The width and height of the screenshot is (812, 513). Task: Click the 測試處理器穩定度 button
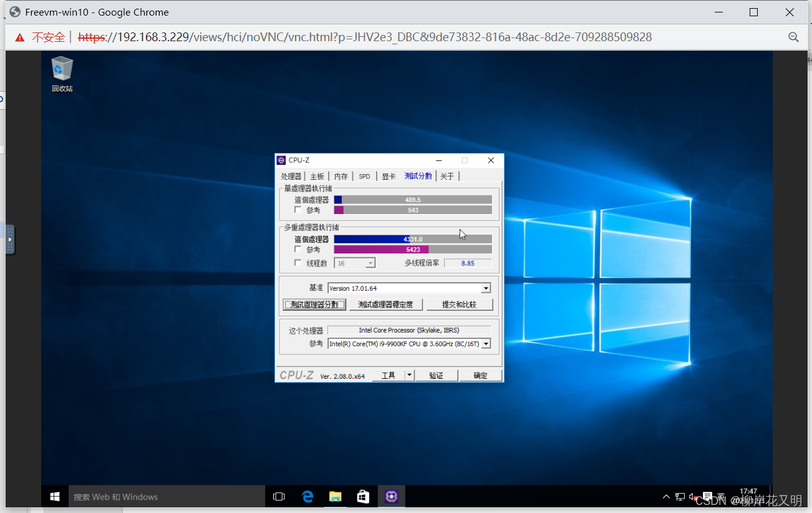pyautogui.click(x=385, y=305)
